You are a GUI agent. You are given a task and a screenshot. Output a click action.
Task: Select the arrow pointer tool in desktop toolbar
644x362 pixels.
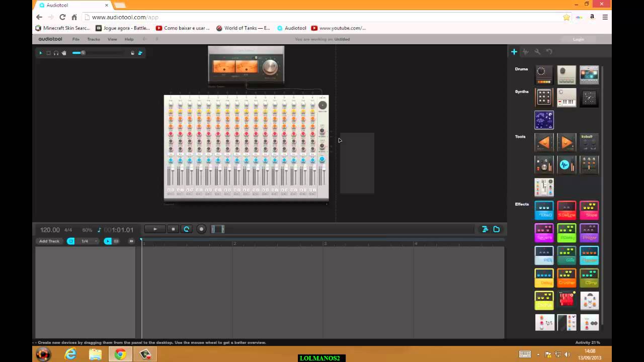click(x=41, y=53)
